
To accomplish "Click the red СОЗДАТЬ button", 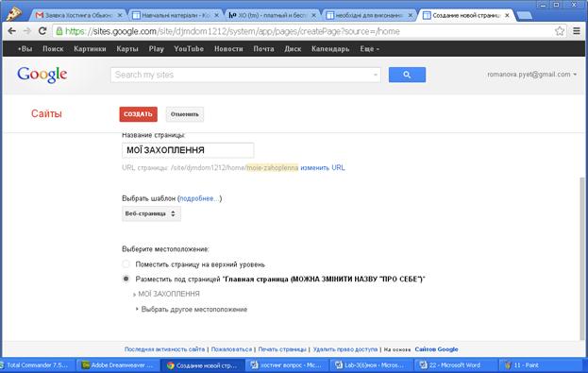I will coord(139,114).
